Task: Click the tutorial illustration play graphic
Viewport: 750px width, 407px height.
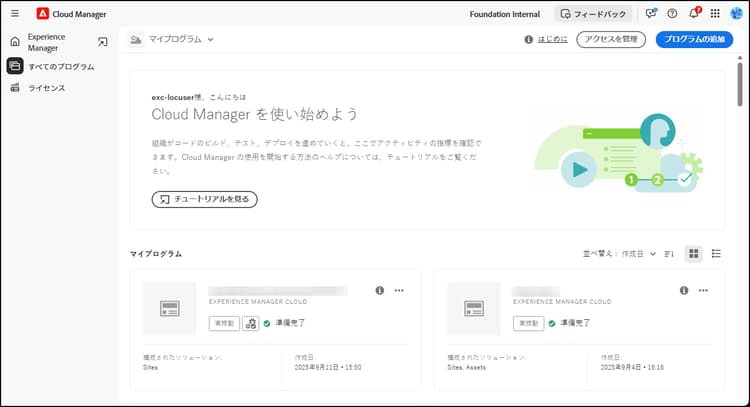Action: coord(578,170)
